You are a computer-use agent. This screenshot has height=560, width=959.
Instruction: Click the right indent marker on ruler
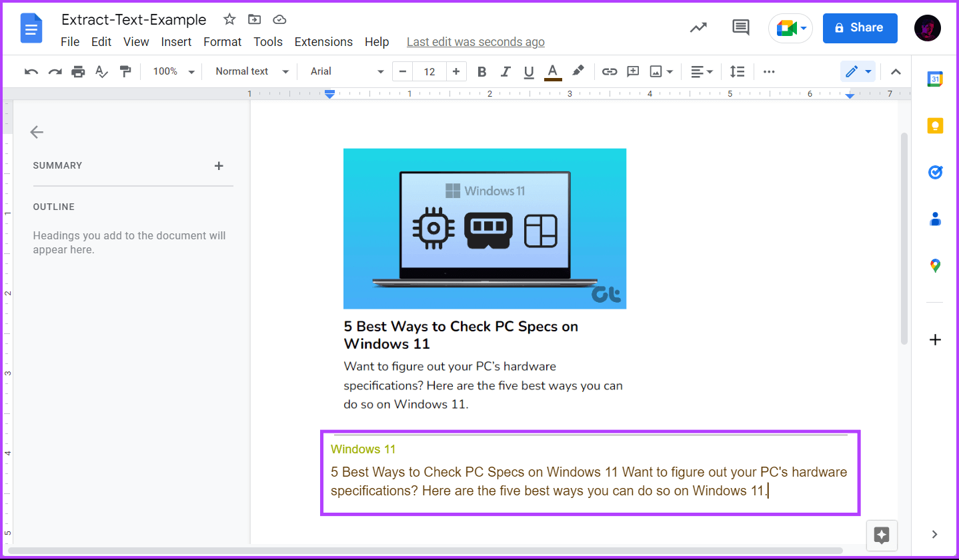pos(850,96)
